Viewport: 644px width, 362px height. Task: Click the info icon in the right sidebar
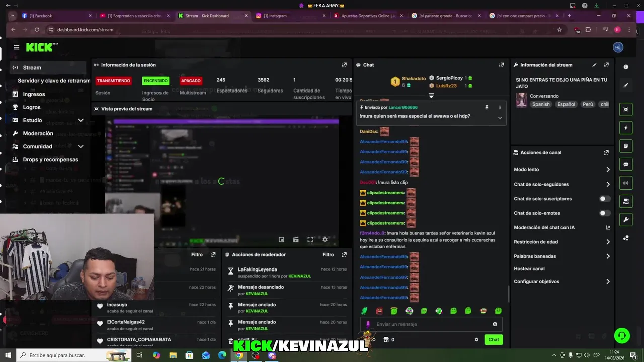tap(626, 67)
